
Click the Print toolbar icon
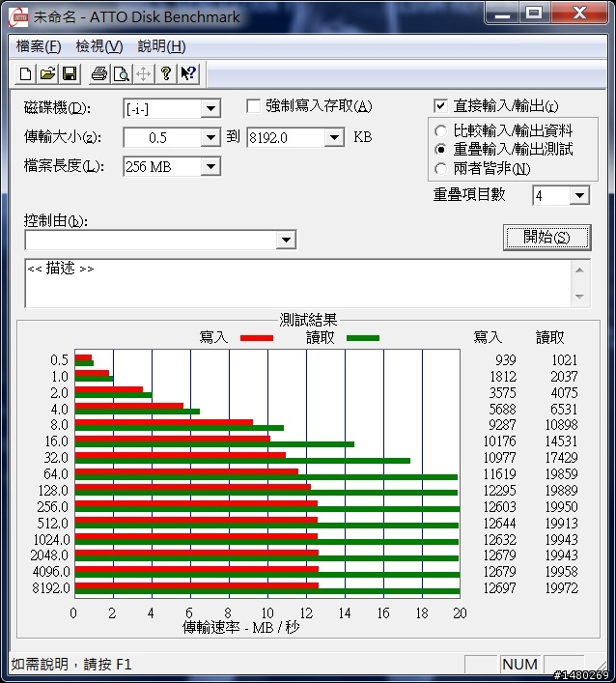tap(99, 73)
